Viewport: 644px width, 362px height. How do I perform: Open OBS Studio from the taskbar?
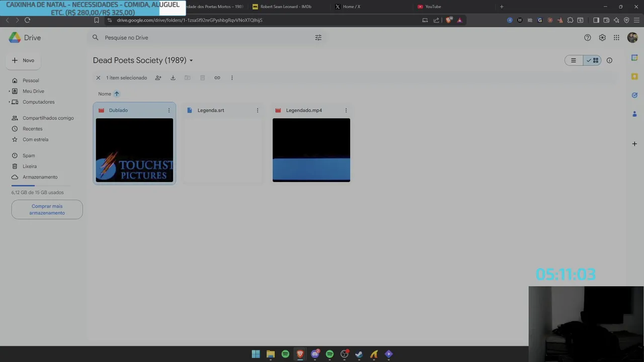point(344,354)
